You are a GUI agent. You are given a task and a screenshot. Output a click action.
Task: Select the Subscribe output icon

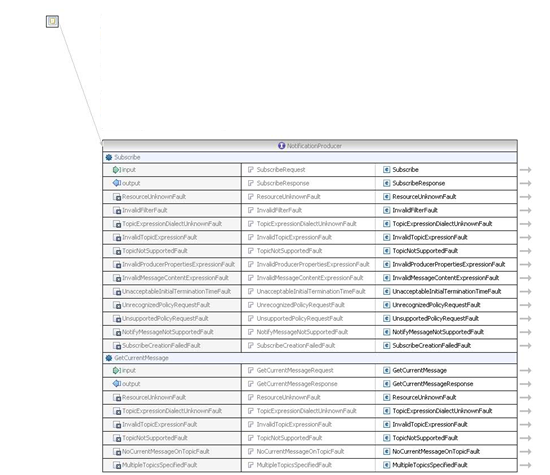tap(116, 183)
